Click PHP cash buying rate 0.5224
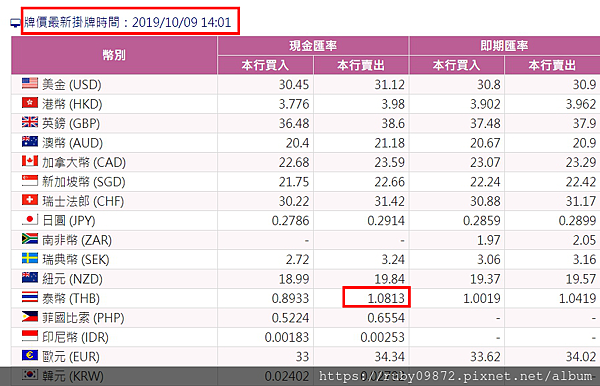Screen dimensions: 600x386 290,318
